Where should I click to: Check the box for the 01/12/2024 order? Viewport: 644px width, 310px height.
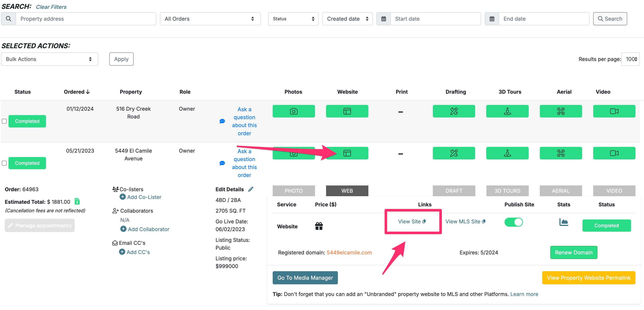pyautogui.click(x=4, y=121)
